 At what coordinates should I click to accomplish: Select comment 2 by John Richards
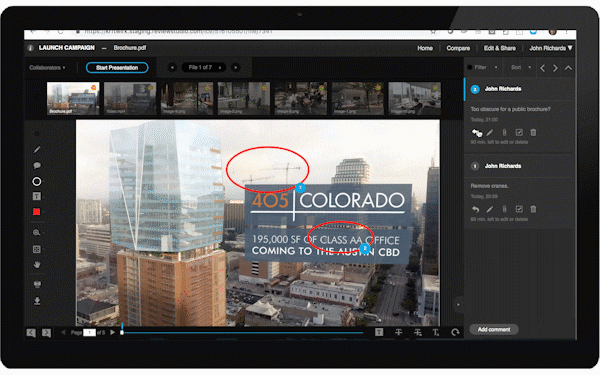point(519,89)
